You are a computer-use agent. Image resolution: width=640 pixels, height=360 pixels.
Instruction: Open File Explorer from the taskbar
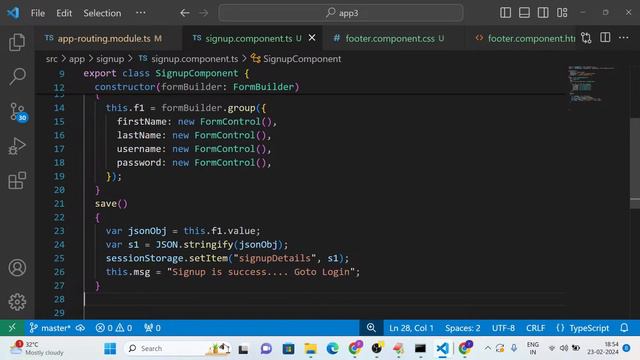pos(311,349)
